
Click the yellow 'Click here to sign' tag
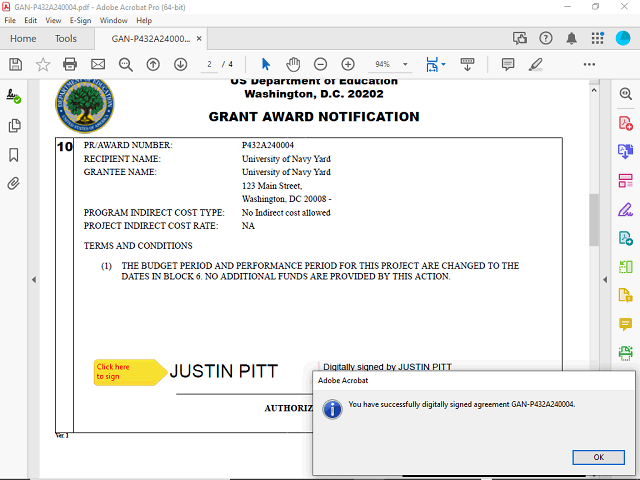pos(127,371)
